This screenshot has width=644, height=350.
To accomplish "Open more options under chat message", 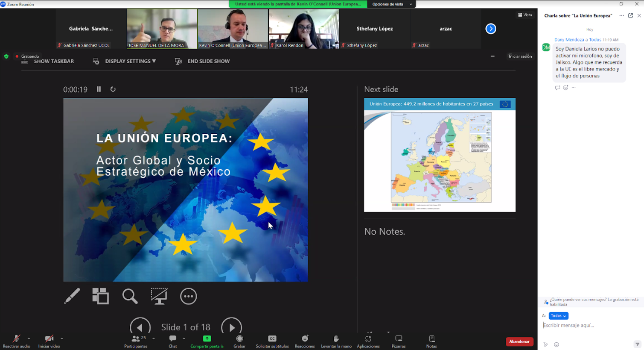I will pos(574,88).
